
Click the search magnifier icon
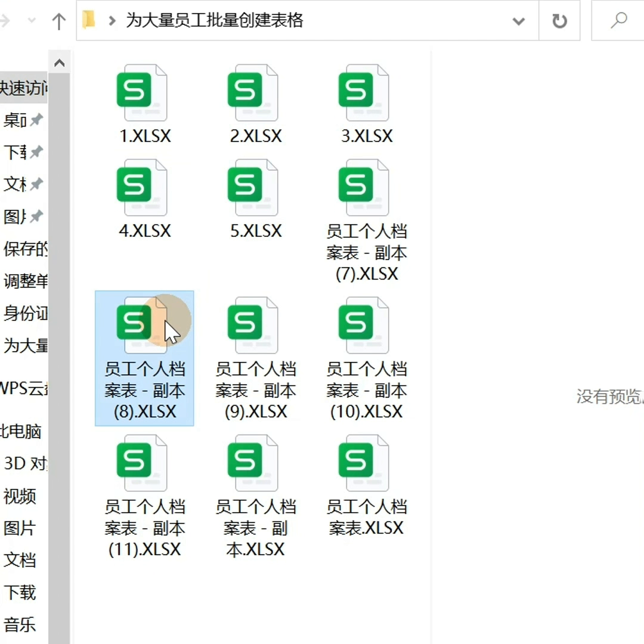[x=620, y=20]
